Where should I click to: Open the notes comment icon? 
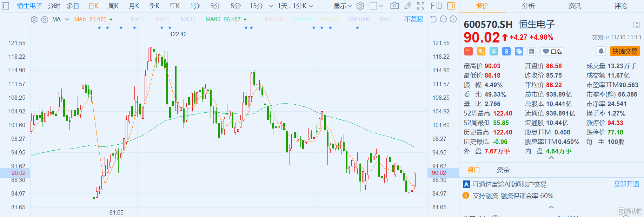click(x=532, y=51)
